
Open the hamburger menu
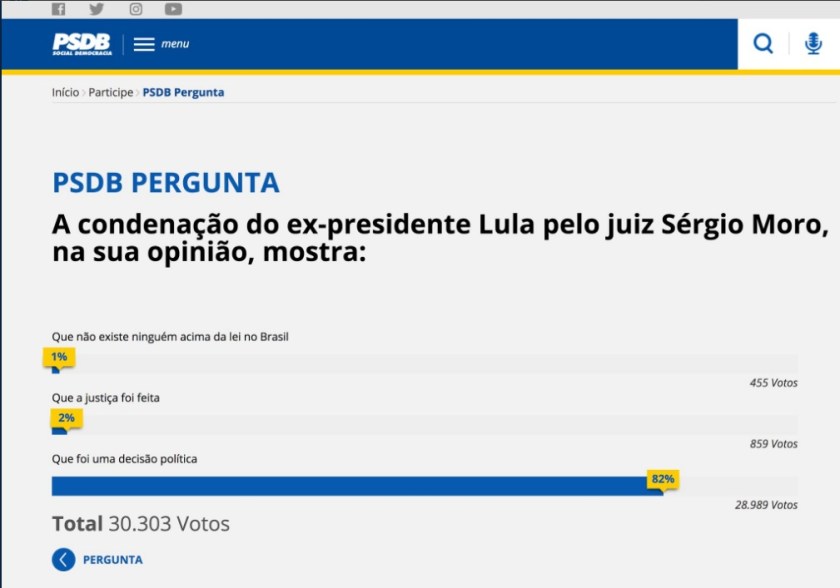(145, 44)
